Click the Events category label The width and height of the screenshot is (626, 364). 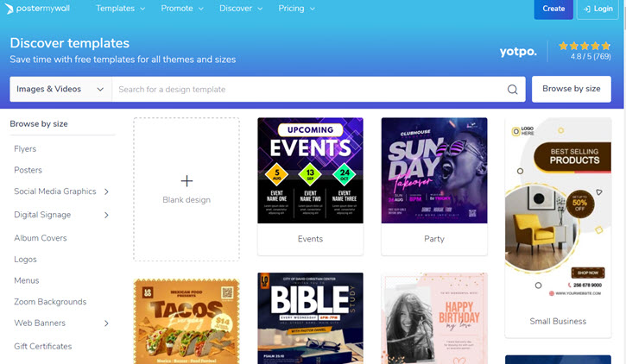point(310,239)
